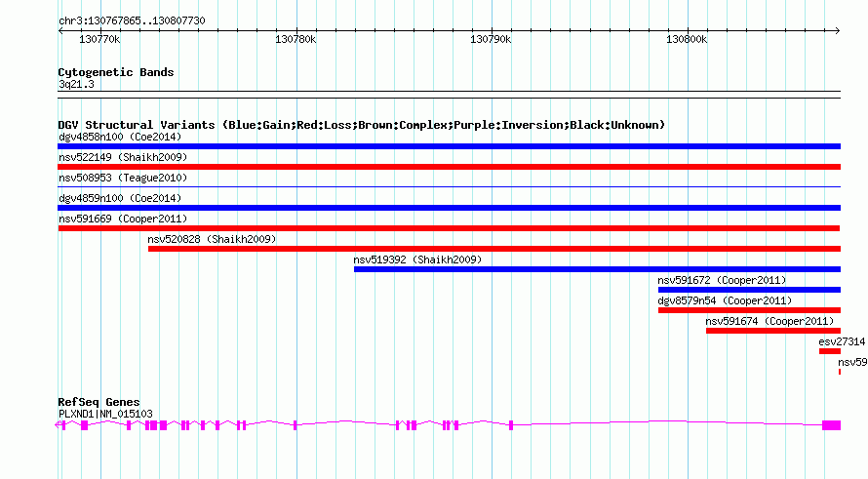
Task: Select the nsv591674 (Cooper2011) label
Action: click(x=769, y=321)
